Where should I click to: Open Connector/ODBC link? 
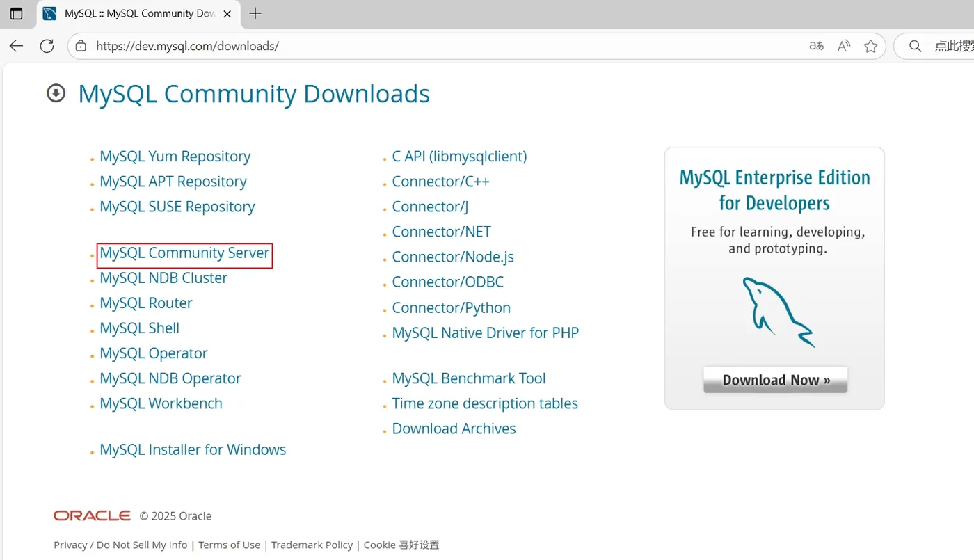tap(448, 282)
